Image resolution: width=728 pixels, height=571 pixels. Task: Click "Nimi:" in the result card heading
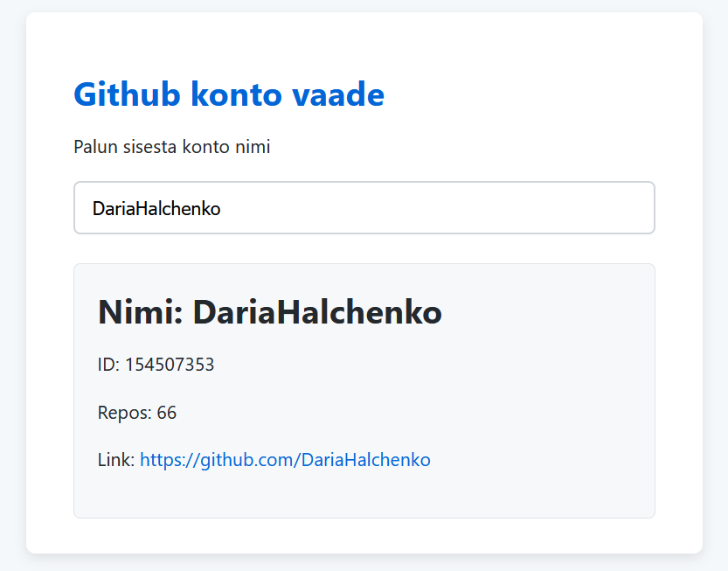[x=140, y=312]
